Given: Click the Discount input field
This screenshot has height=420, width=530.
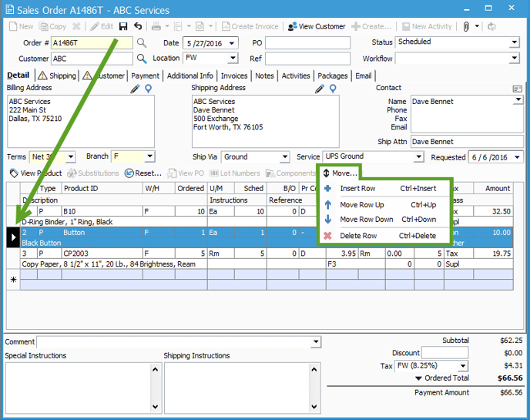Looking at the screenshot, I should 444,353.
